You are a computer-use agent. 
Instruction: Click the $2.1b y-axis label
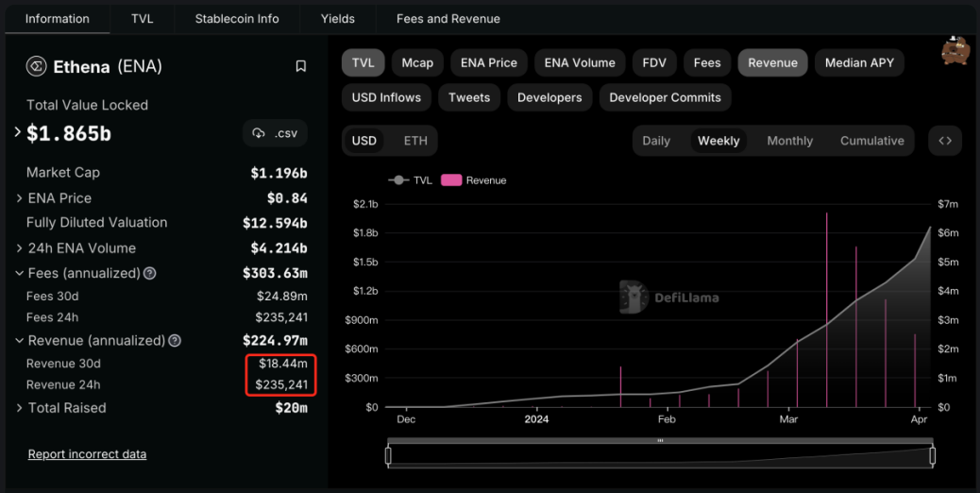(x=364, y=204)
